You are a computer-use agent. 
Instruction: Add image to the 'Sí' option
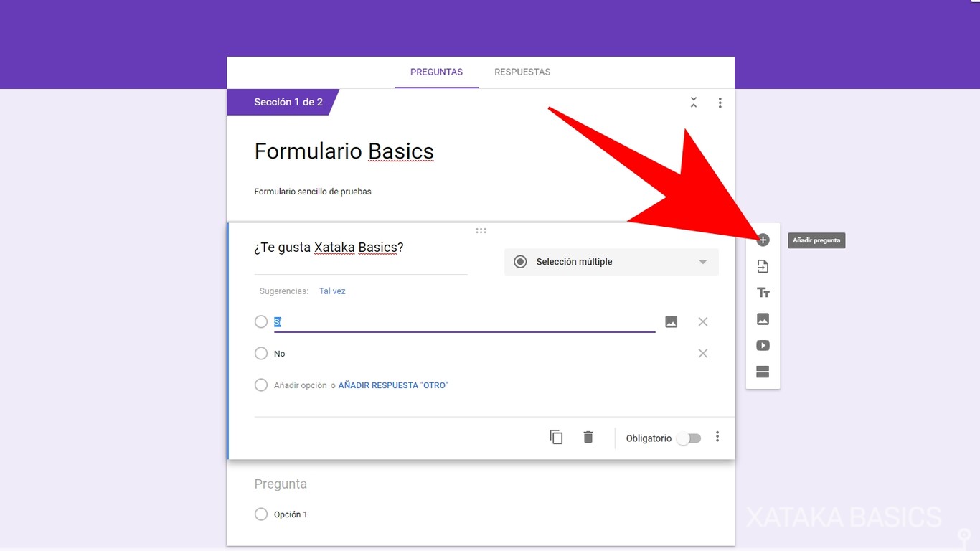tap(671, 322)
